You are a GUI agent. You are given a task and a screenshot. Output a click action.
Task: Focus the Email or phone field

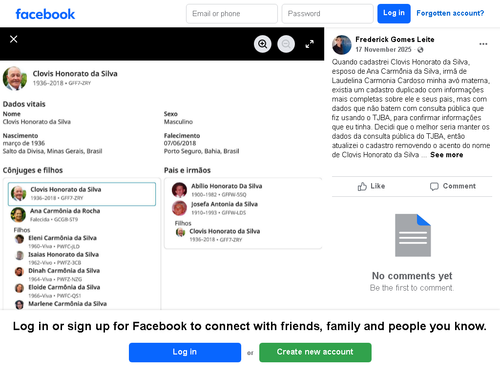[232, 14]
